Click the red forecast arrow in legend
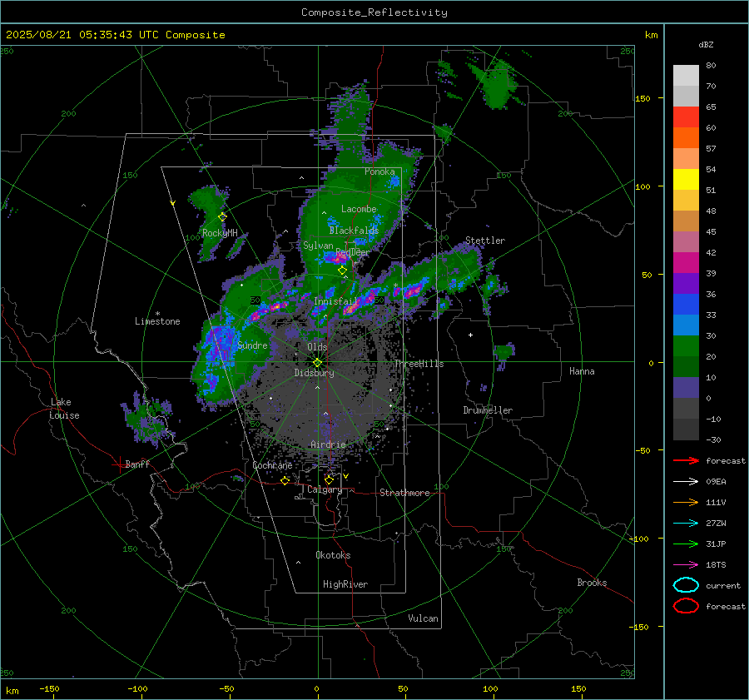 pos(686,460)
